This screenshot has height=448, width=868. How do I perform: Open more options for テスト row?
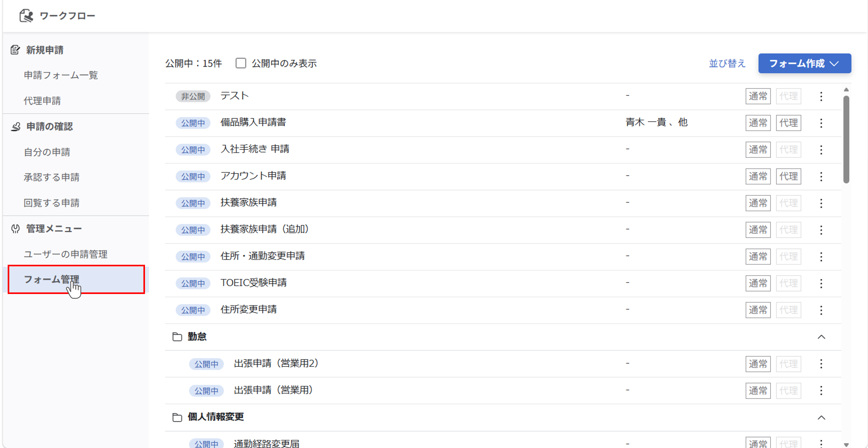[x=821, y=96]
